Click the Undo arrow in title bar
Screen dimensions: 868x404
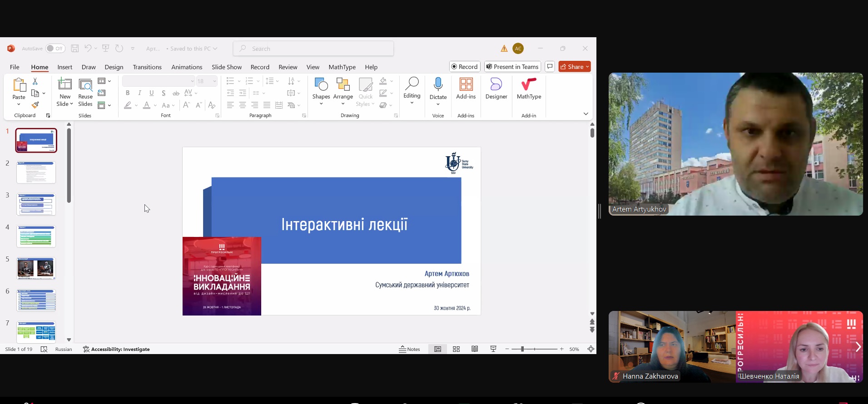pyautogui.click(x=88, y=49)
